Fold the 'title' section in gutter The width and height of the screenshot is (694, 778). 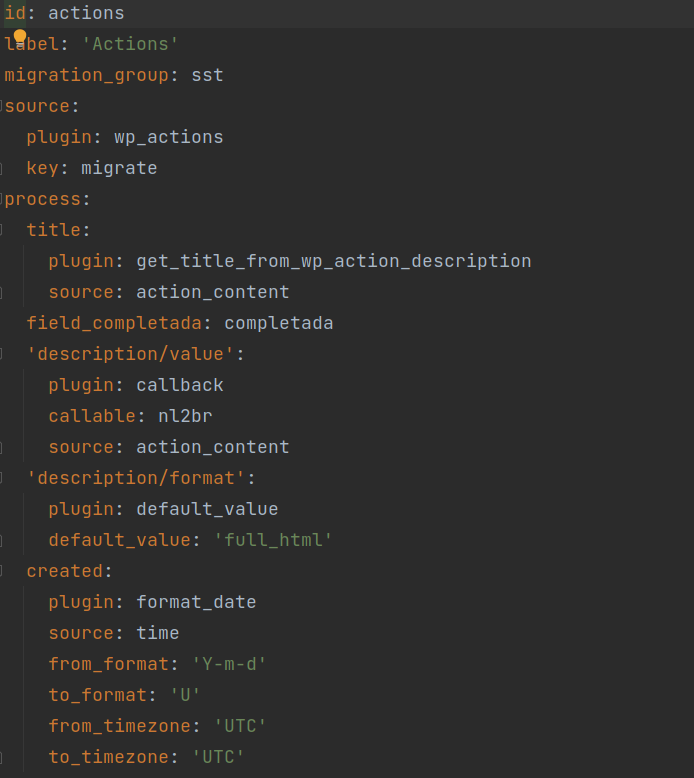coord(2,230)
